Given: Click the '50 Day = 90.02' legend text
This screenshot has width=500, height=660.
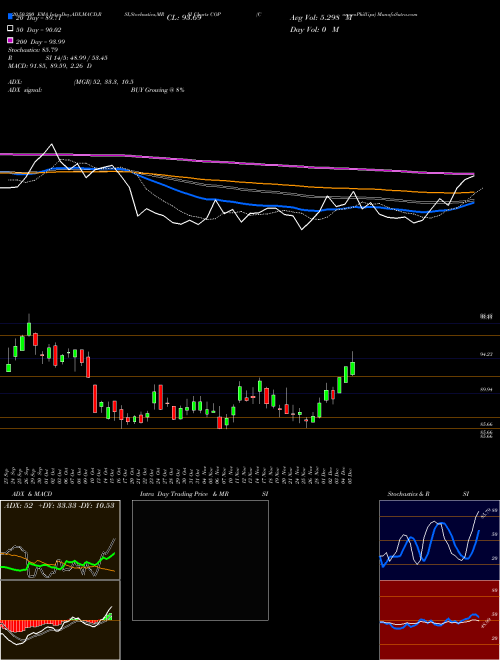Looking at the screenshot, I should pyautogui.click(x=38, y=29).
